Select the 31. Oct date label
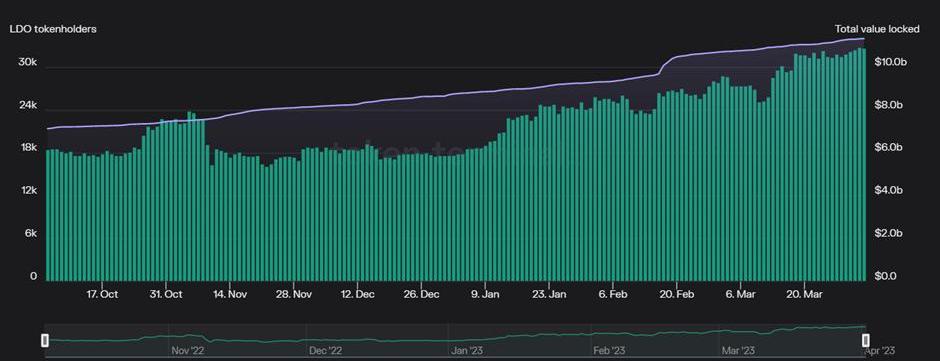This screenshot has height=361, width=940. [165, 294]
